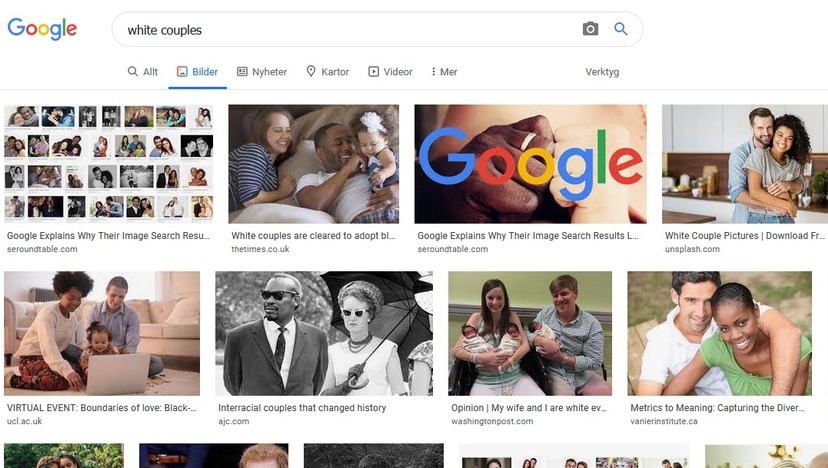Open 'Opinion | My wife and I are white' title
Screen dimensions: 828x468
(x=529, y=408)
